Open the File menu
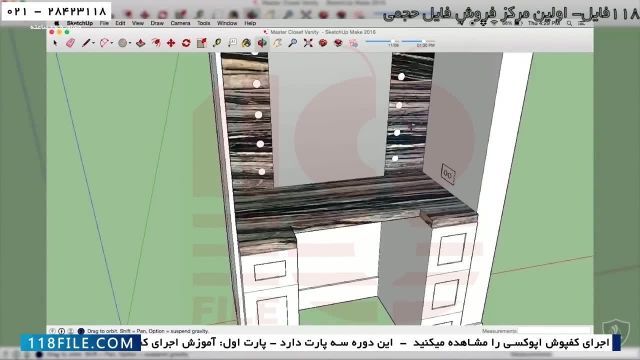 click(104, 23)
